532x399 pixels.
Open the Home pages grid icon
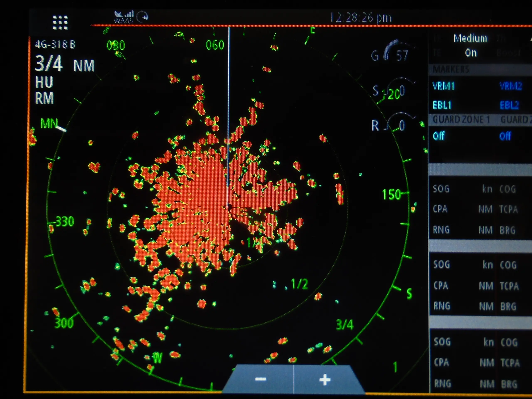tap(60, 22)
